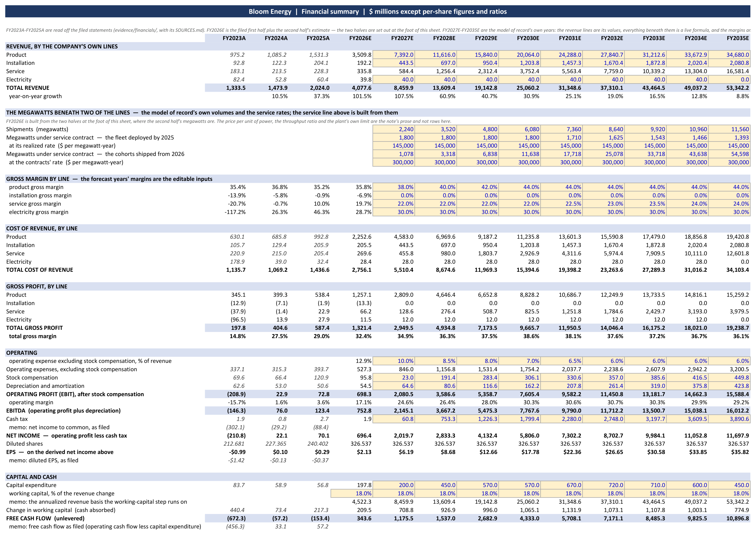Click the FY2027E Product revenue input 7,392.0
This screenshot has width=756, height=535.
pos(394,55)
